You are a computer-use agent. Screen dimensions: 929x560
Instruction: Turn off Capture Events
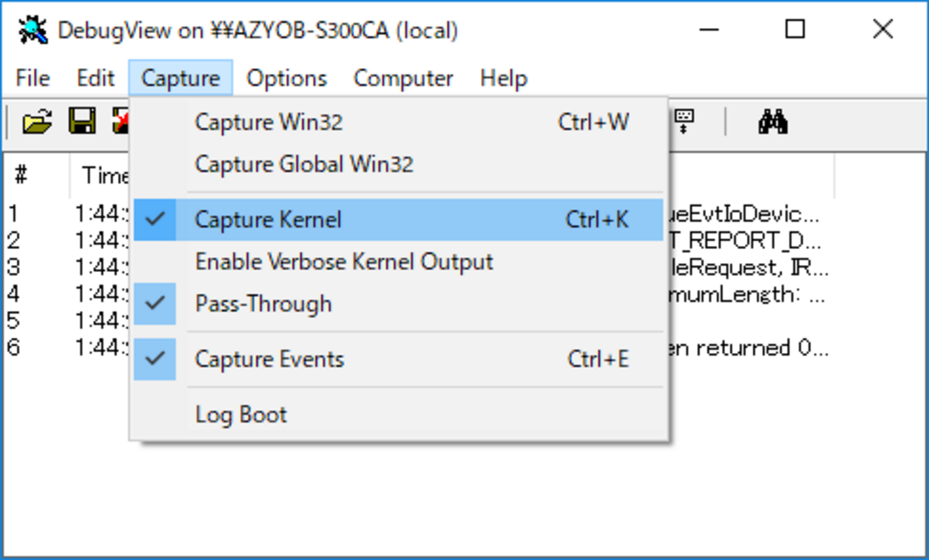[269, 359]
